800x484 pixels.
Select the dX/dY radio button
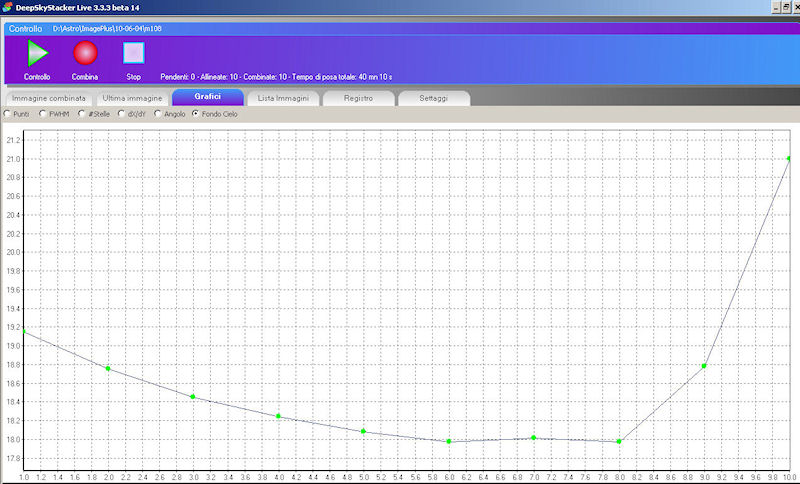coord(121,114)
